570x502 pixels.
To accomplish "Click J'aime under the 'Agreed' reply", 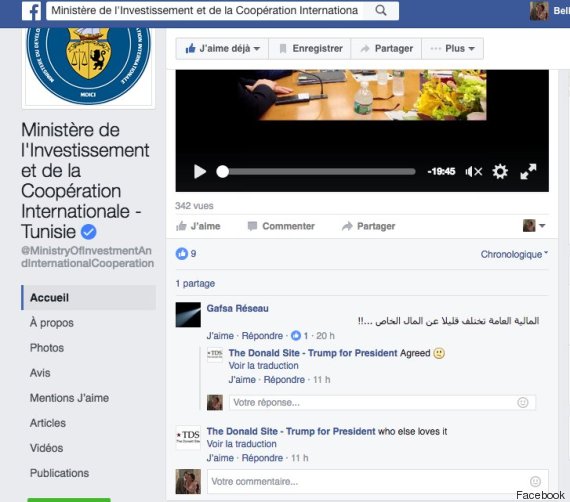I will (242, 379).
